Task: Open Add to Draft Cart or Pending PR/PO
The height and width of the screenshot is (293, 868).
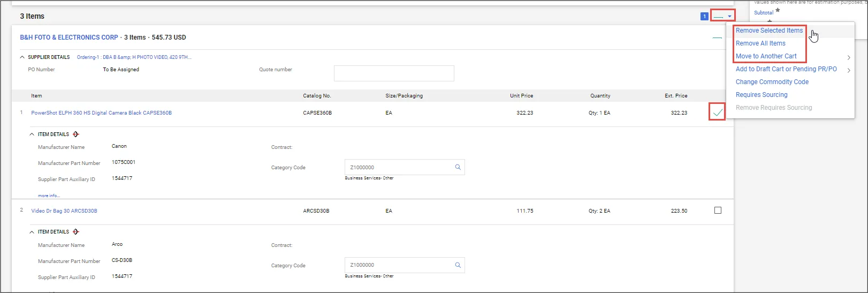Action: (x=786, y=69)
